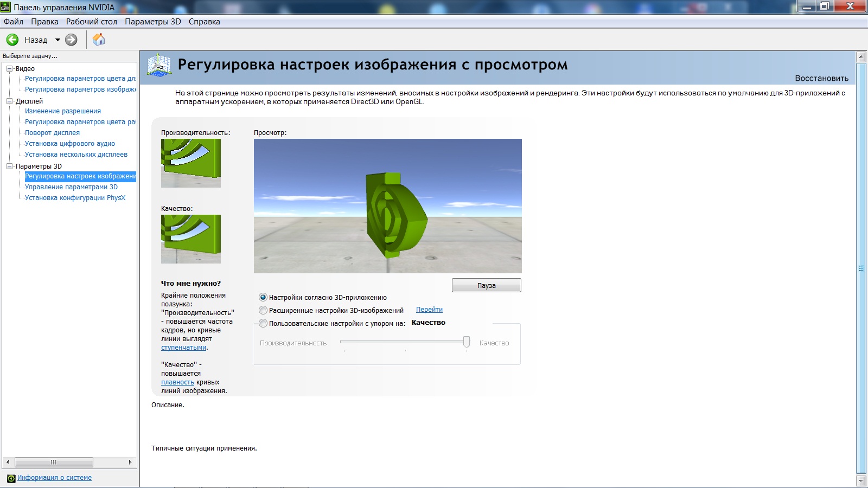Open the Правка menu
Screen dimensions: 868x488
44,22
